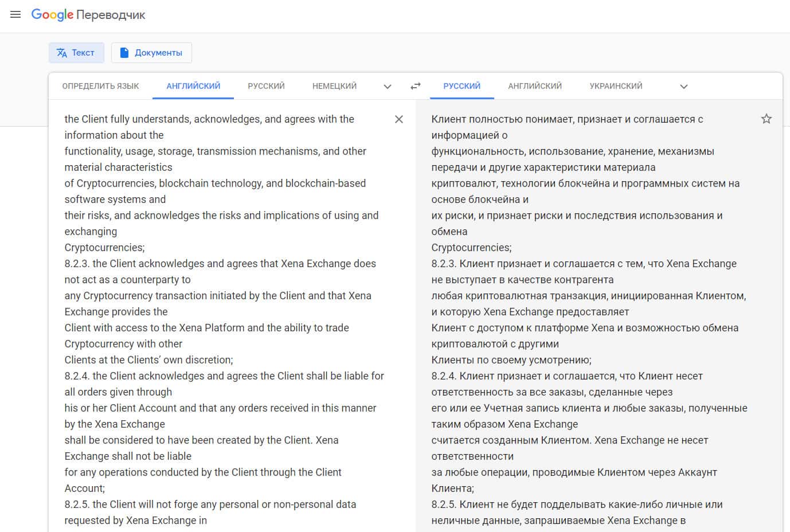
Task: Select Определить язык source option
Action: tap(100, 86)
